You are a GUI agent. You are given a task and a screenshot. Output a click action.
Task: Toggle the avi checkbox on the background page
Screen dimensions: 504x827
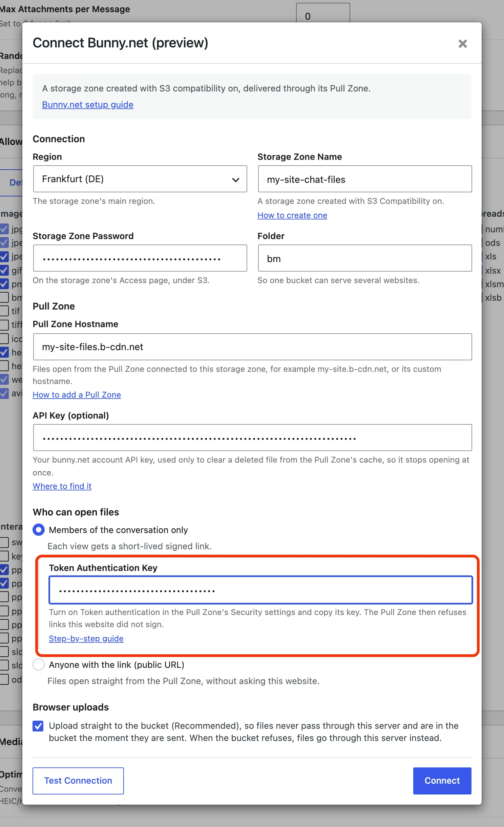(x=4, y=393)
